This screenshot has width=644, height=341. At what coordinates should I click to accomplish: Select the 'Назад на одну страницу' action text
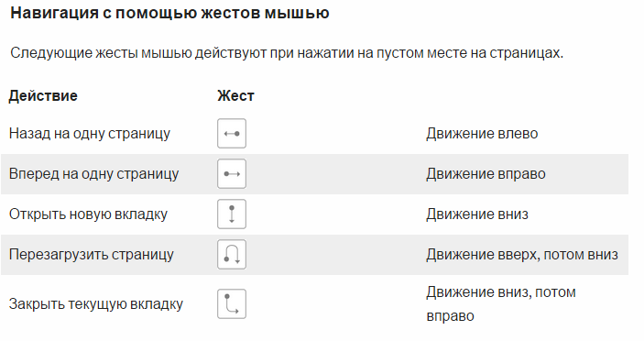click(x=90, y=134)
